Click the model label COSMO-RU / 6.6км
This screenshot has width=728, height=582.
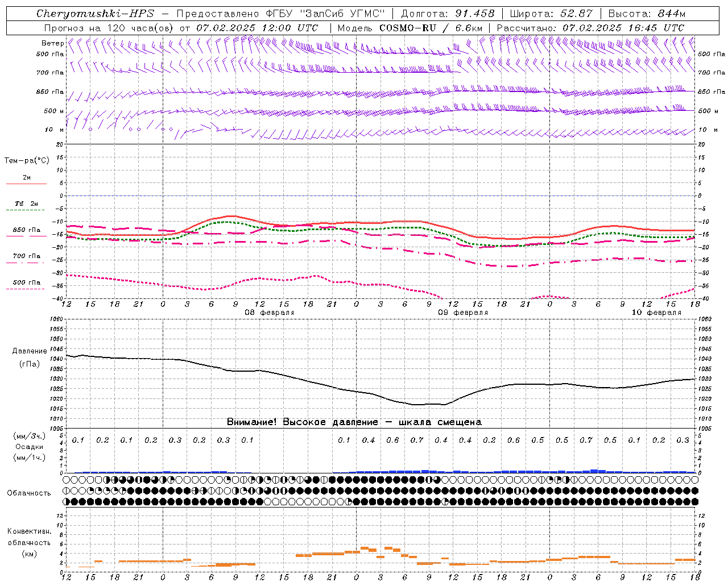pyautogui.click(x=431, y=28)
